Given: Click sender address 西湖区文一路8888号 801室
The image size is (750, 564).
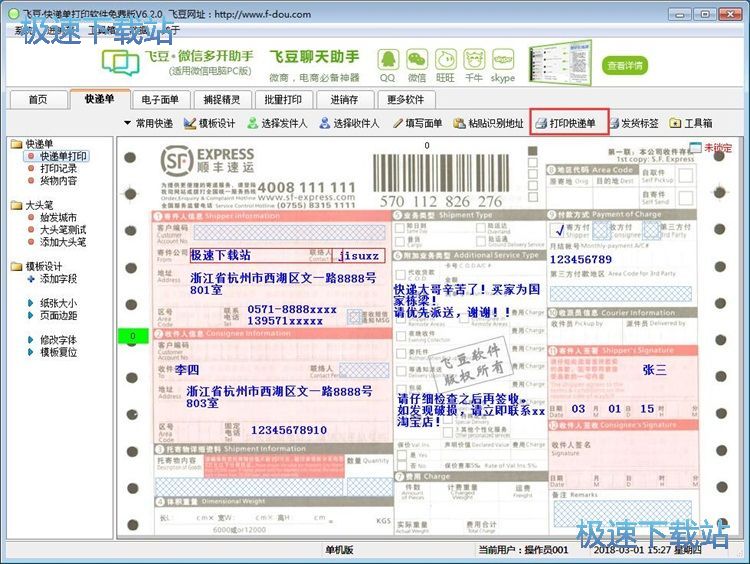Looking at the screenshot, I should (283, 284).
